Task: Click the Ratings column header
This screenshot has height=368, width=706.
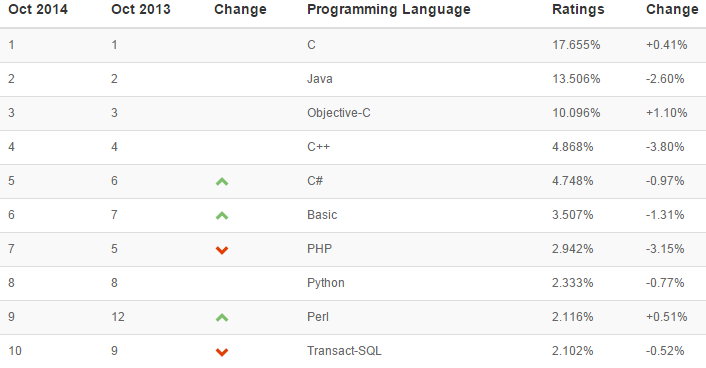Action: [x=578, y=9]
